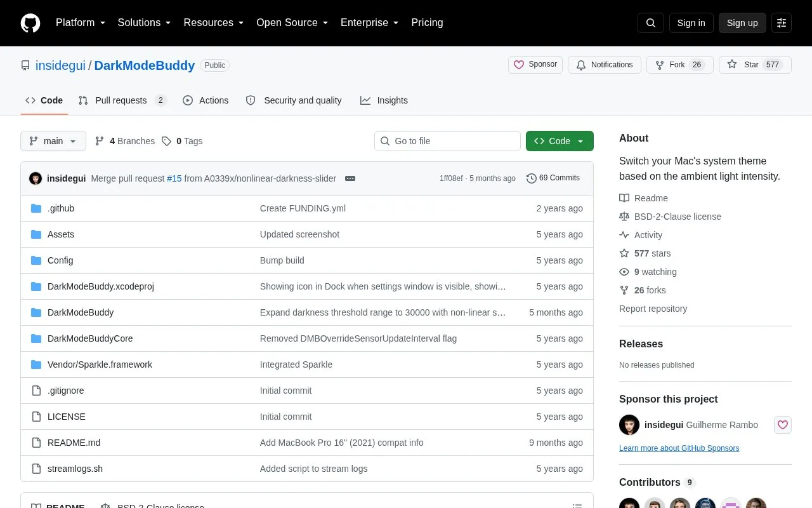The height and width of the screenshot is (508, 812).
Task: Open the Config folder
Action: (60, 260)
